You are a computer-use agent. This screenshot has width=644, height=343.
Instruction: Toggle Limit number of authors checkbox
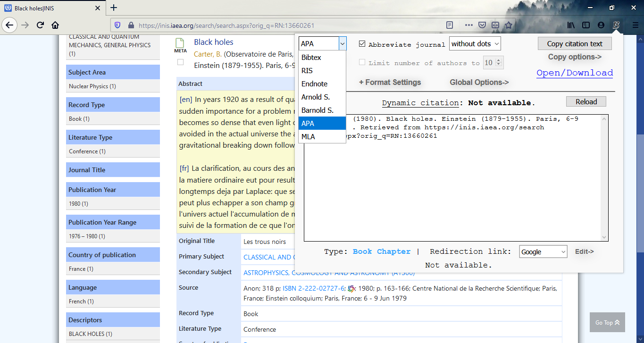pos(362,62)
